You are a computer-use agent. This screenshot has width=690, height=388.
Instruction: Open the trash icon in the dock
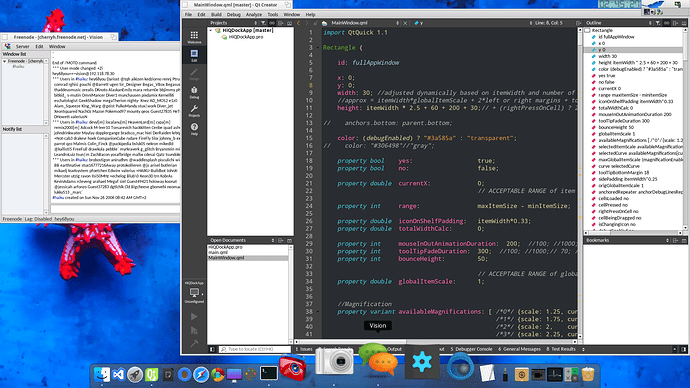click(x=588, y=374)
